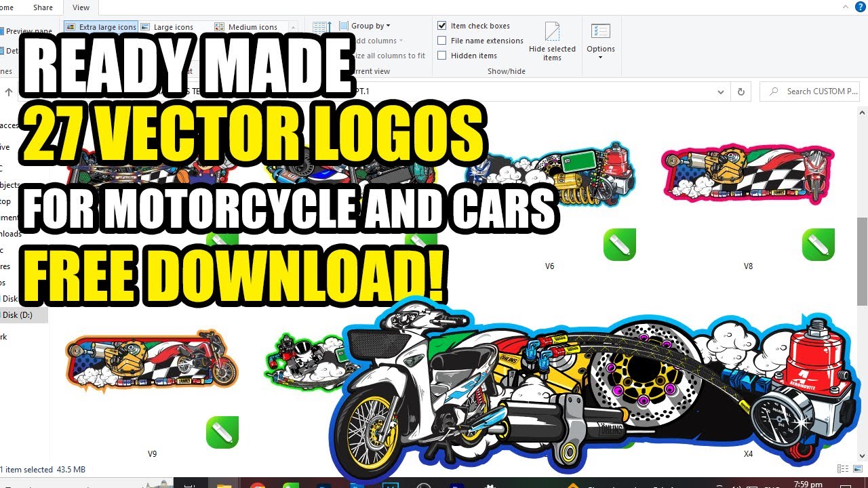The width and height of the screenshot is (868, 488).
Task: Click the '1 item selected 43.5 MB' status text
Action: click(x=43, y=469)
